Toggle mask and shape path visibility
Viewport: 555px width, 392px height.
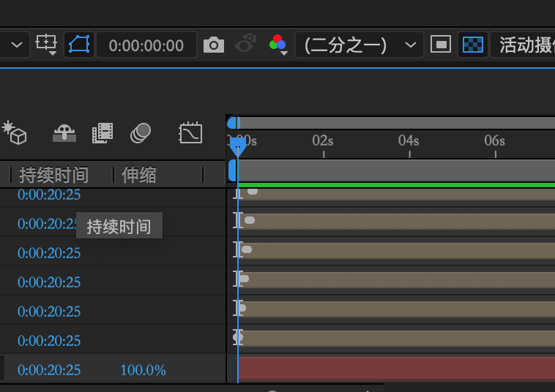[x=79, y=45]
